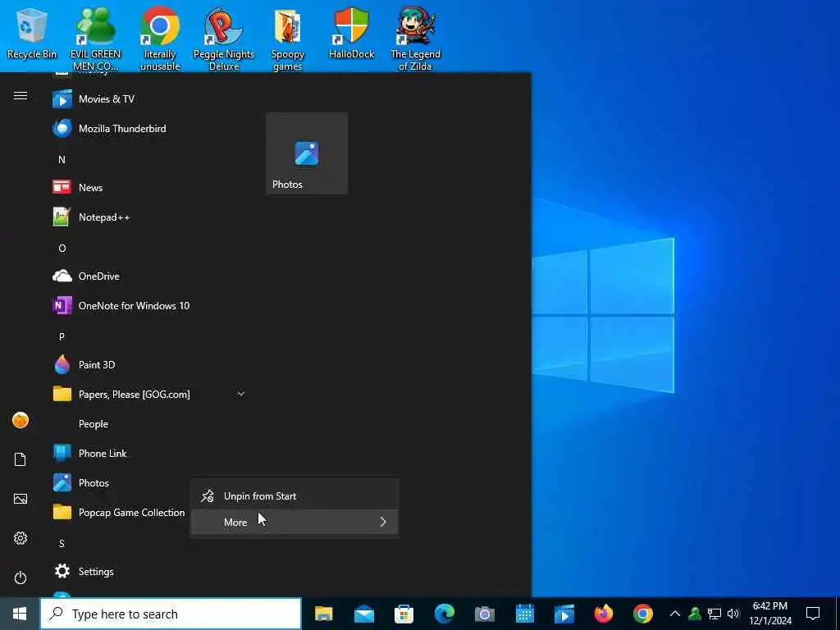Select The Legend of Zilda shortcut
The width and height of the screenshot is (840, 630).
(x=415, y=39)
